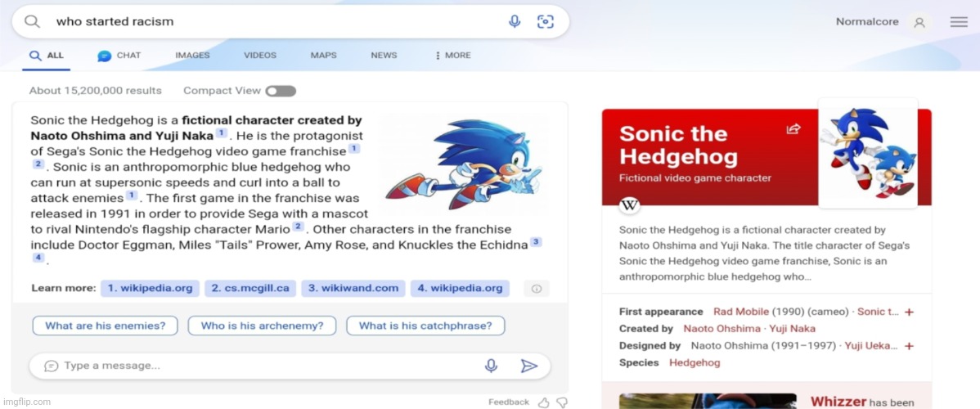Click the Sonic the Hedgehog card title
980x409 pixels.
[678, 145]
